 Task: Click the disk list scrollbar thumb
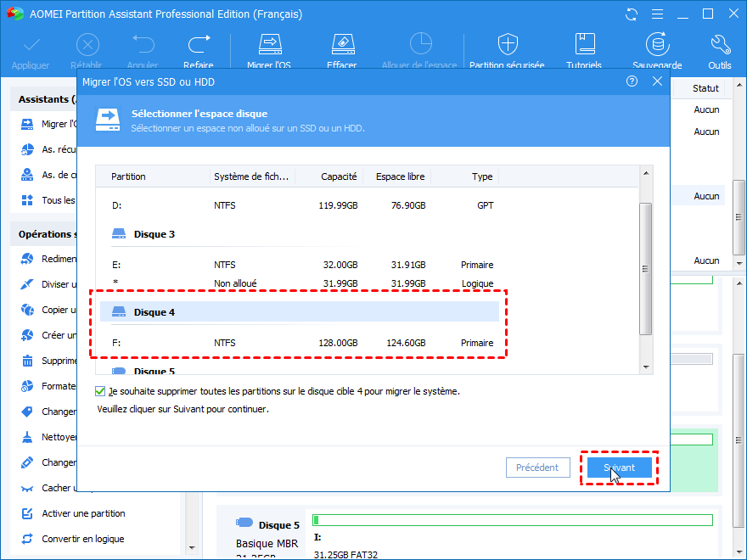pyautogui.click(x=646, y=269)
